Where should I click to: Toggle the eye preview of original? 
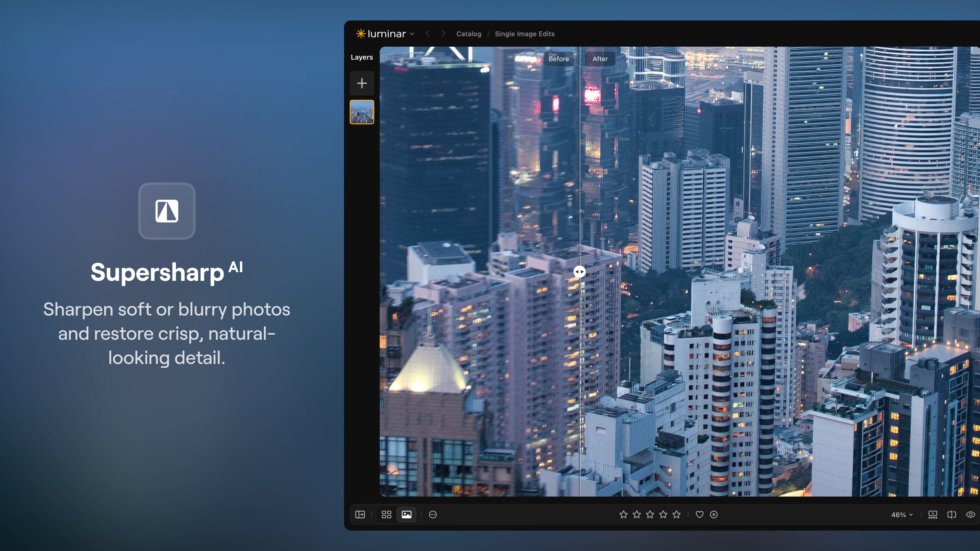point(971,515)
